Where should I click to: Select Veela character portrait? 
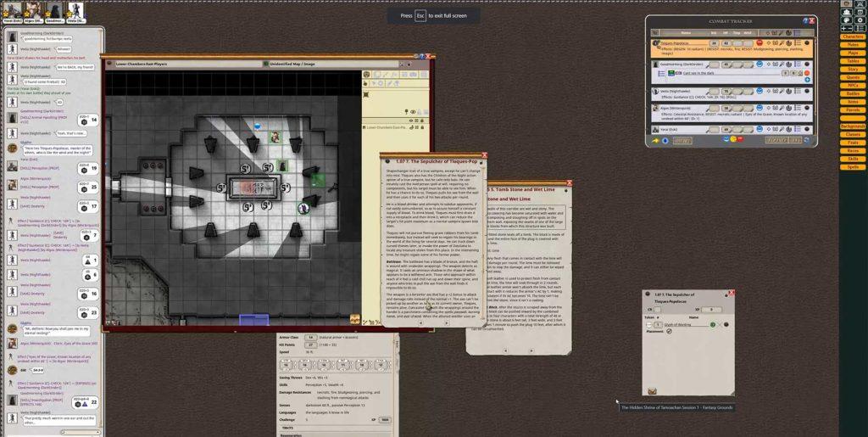pos(75,9)
